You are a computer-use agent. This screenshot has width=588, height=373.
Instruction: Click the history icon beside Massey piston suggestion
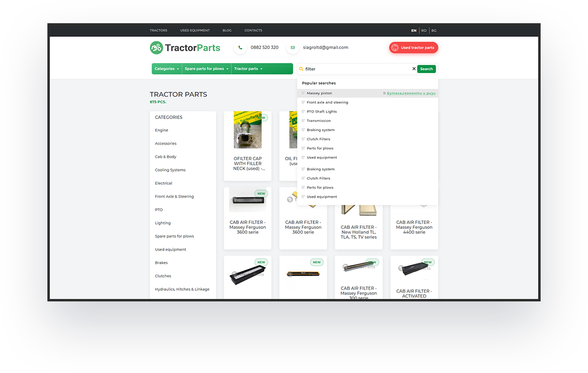click(304, 93)
